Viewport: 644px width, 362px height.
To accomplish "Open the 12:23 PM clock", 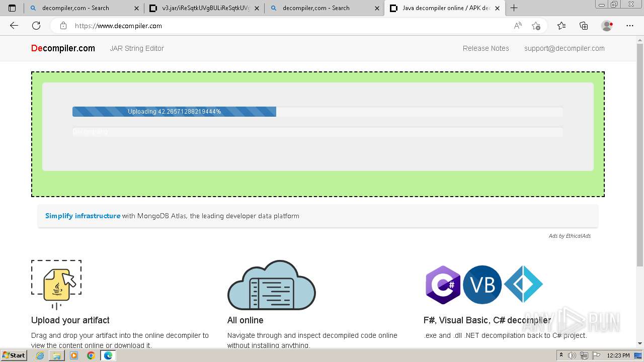I will coord(619,355).
